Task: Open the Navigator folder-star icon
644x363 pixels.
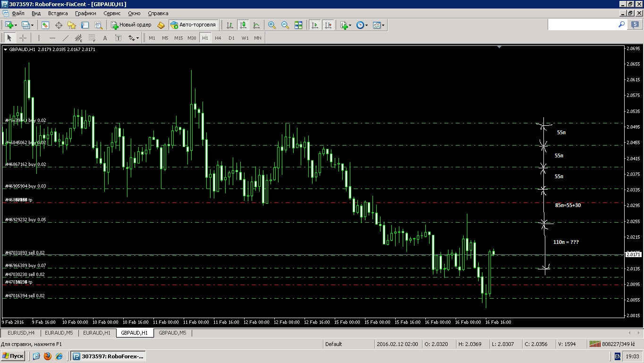Action: pyautogui.click(x=72, y=25)
